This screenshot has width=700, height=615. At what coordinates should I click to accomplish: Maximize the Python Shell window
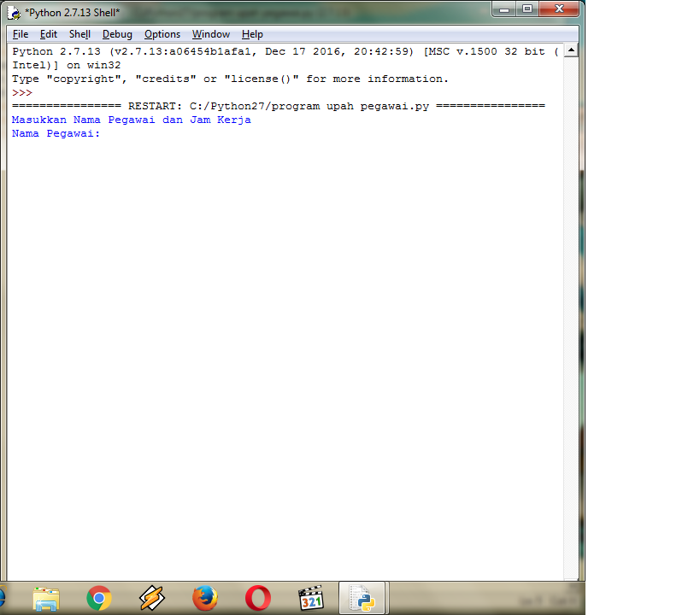[x=527, y=9]
